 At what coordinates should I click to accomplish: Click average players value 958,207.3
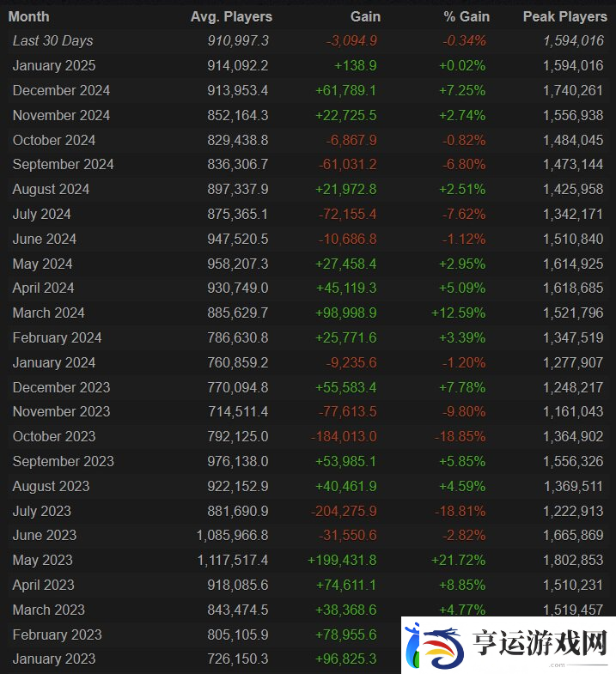point(238,264)
